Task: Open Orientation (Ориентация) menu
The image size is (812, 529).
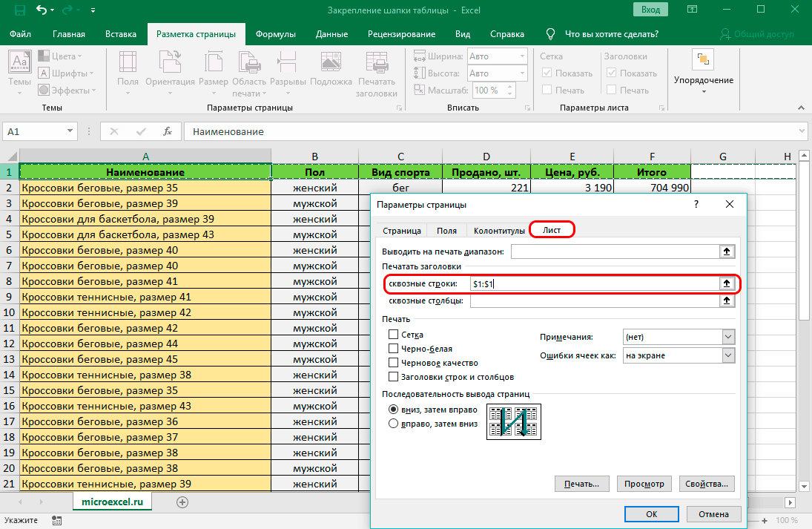Action: (170, 73)
